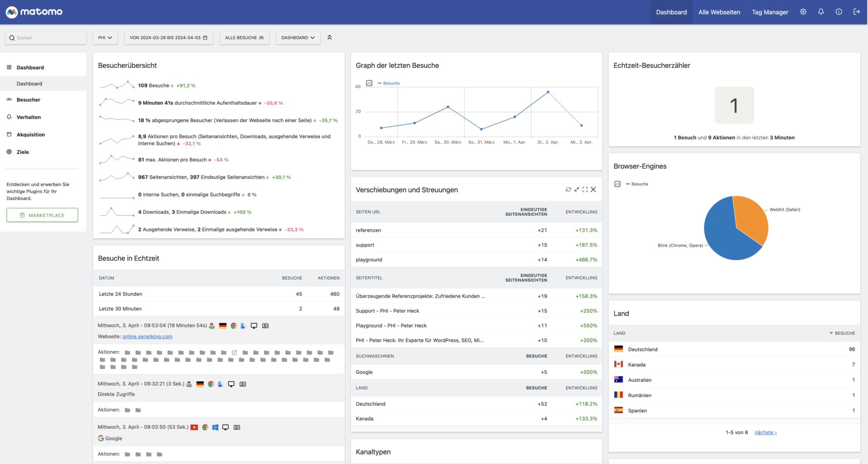Open Tag Manager from the top navigation
Image resolution: width=868 pixels, height=464 pixels.
click(769, 12)
